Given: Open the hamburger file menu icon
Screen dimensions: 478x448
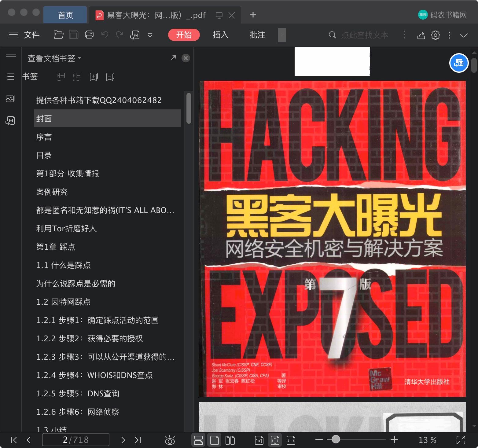Looking at the screenshot, I should [13, 35].
